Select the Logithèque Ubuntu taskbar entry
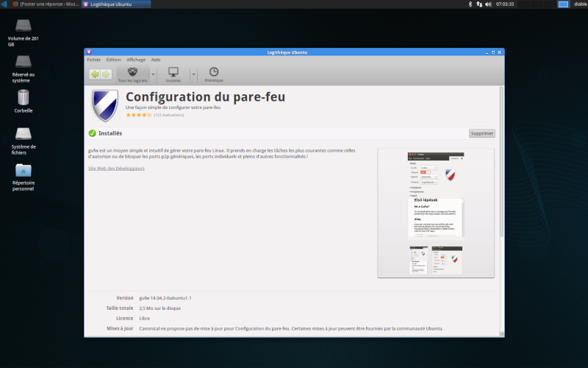 [116, 4]
